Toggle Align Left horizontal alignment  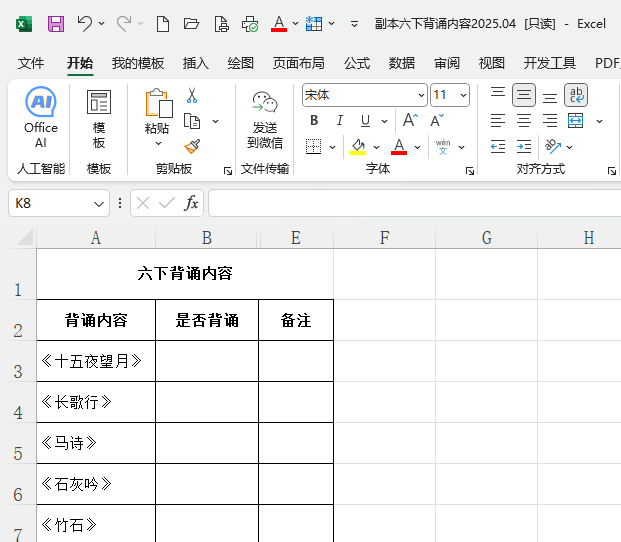coord(498,121)
